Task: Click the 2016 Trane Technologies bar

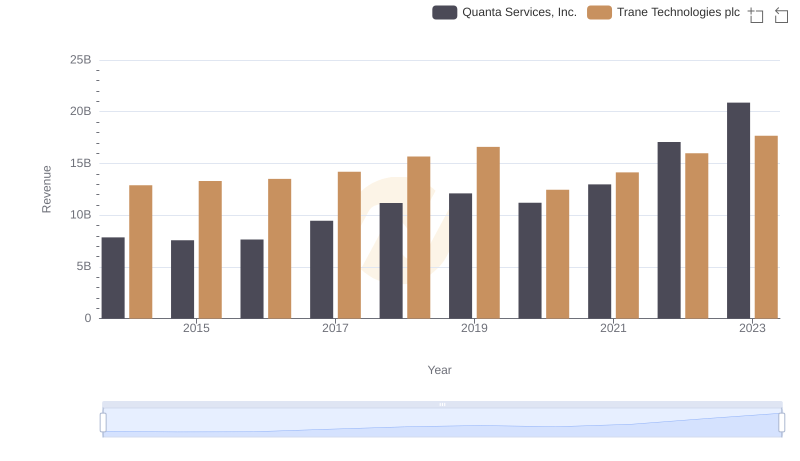Action: (x=280, y=249)
